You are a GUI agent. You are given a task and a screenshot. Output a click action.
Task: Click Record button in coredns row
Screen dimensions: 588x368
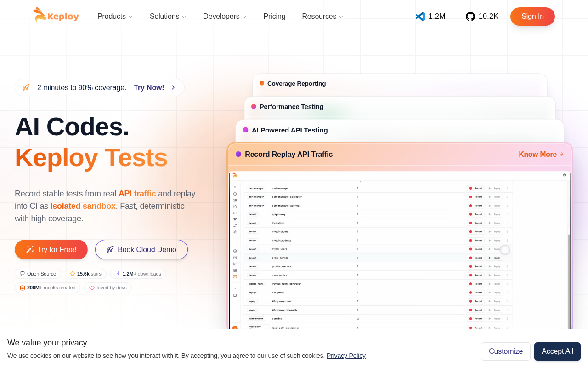(476, 318)
